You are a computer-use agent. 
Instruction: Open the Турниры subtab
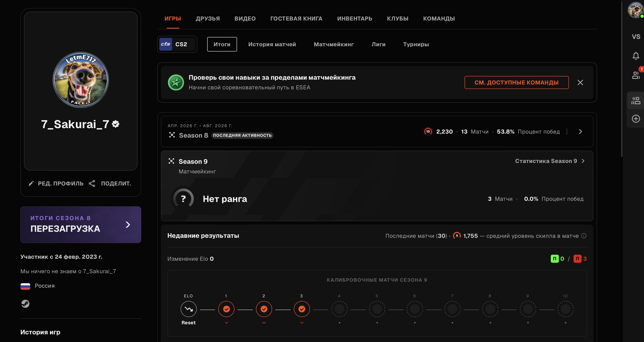pyautogui.click(x=416, y=44)
